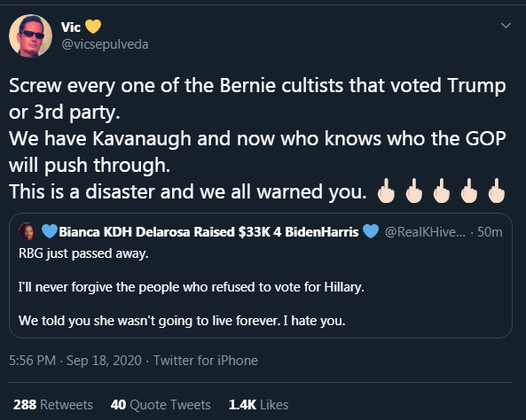The width and height of the screenshot is (526, 420).
Task: Click the blue heart before Bianca
Action: [x=50, y=231]
